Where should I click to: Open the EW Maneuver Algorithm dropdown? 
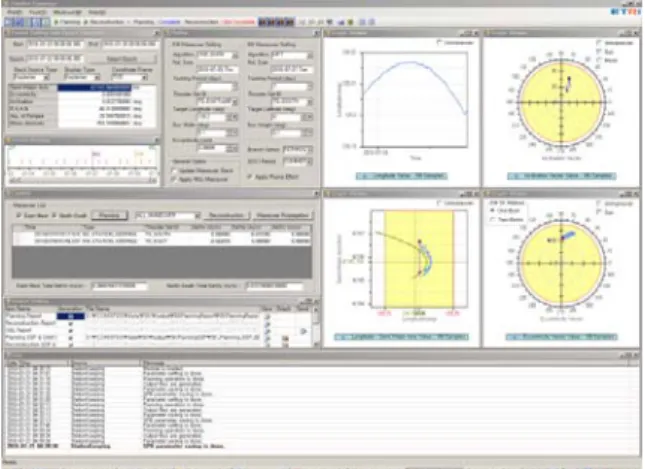217,55
